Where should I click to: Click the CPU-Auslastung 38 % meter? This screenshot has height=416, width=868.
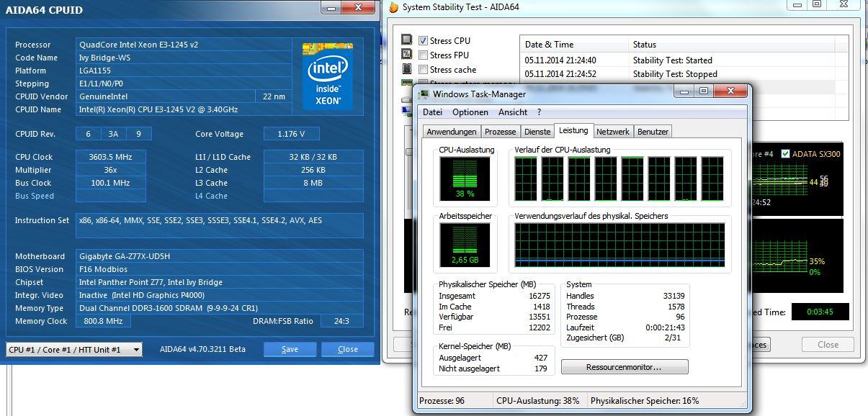pos(465,179)
